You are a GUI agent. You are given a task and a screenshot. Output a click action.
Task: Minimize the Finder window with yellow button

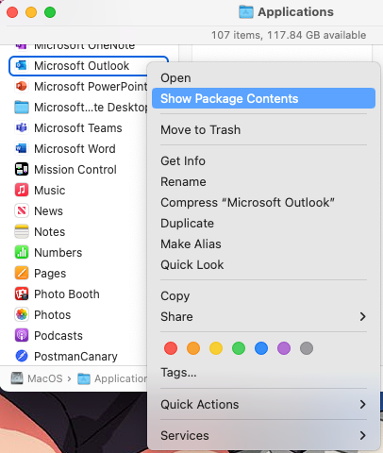[31, 12]
